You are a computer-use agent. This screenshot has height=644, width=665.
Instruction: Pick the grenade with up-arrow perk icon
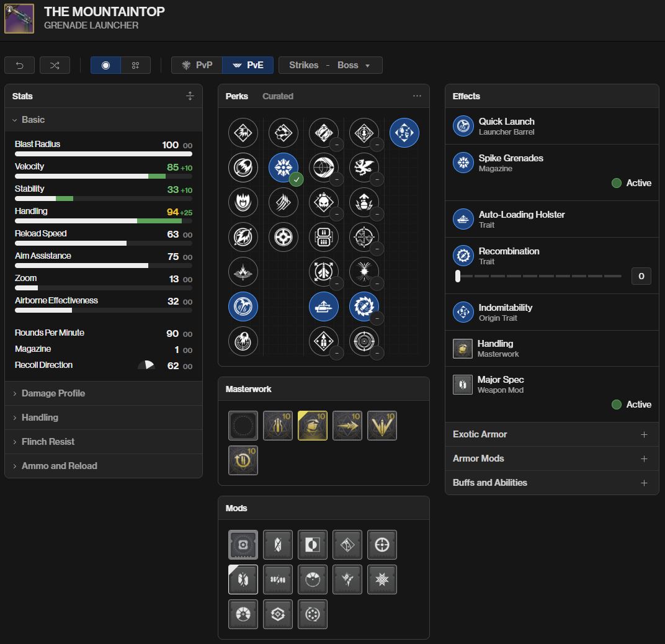click(364, 202)
